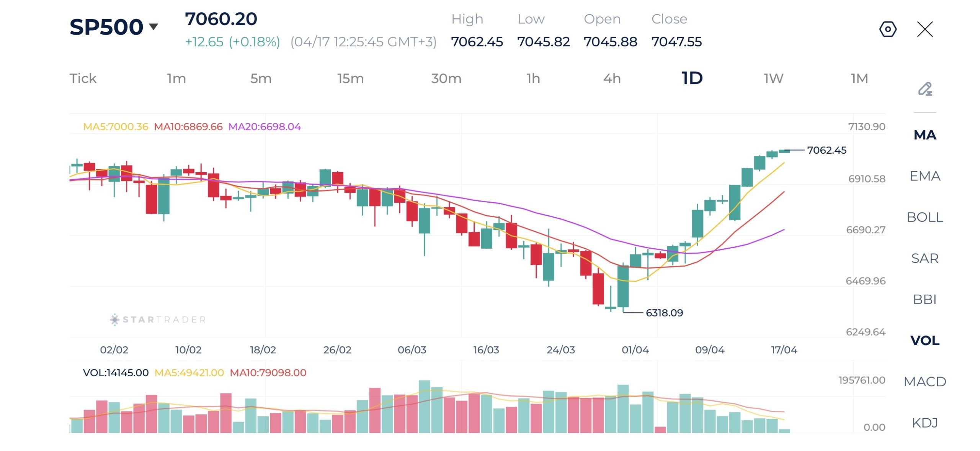Choose the 4h timeframe tab

612,79
